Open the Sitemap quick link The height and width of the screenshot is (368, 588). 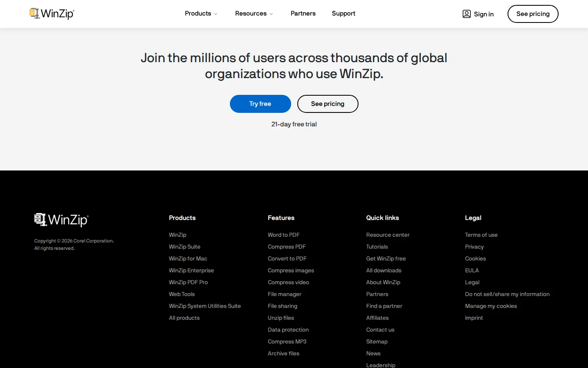pyautogui.click(x=377, y=341)
